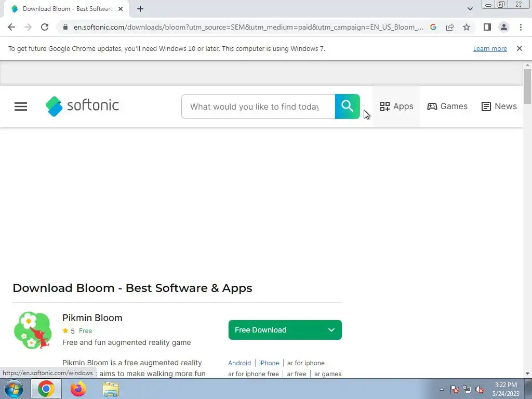Image resolution: width=532 pixels, height=399 pixels.
Task: Click the 'Download Bloom - Best Software & Apps' heading
Action: coord(132,288)
